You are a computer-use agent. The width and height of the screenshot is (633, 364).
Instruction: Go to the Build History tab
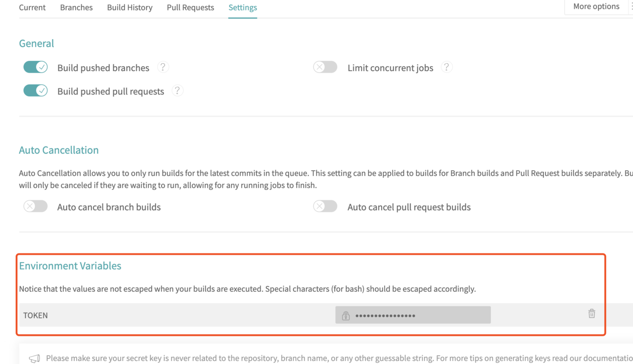[130, 7]
